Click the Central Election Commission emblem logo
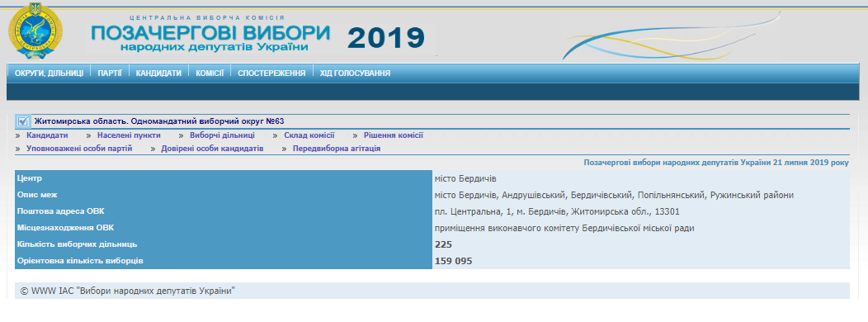Image resolution: width=868 pixels, height=322 pixels. [35, 31]
